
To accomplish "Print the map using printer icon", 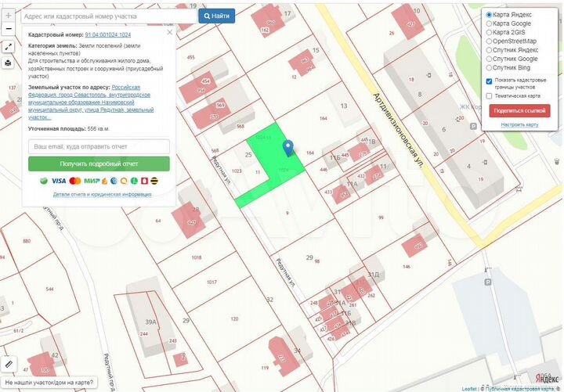I will pyautogui.click(x=8, y=63).
